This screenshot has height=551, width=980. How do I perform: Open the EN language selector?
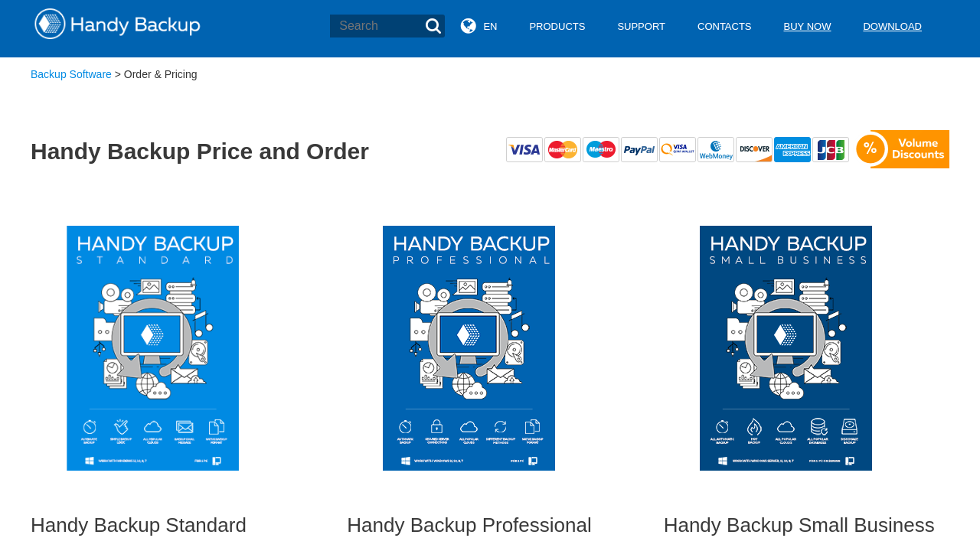[490, 27]
